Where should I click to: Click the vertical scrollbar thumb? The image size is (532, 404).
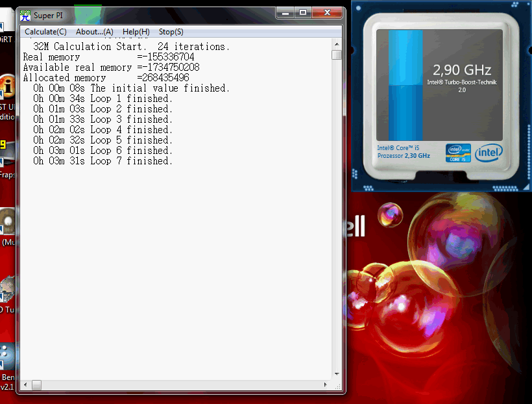337,55
